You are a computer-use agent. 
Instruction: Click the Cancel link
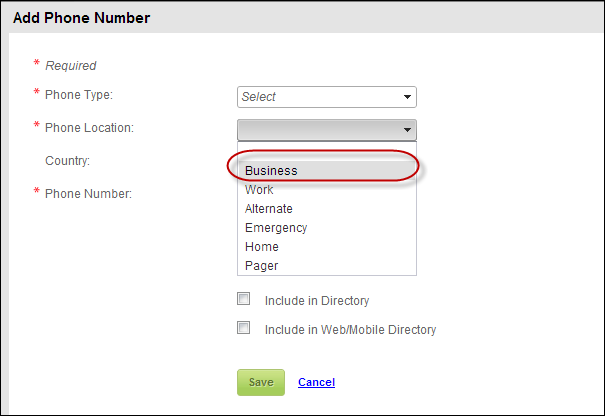(x=316, y=382)
